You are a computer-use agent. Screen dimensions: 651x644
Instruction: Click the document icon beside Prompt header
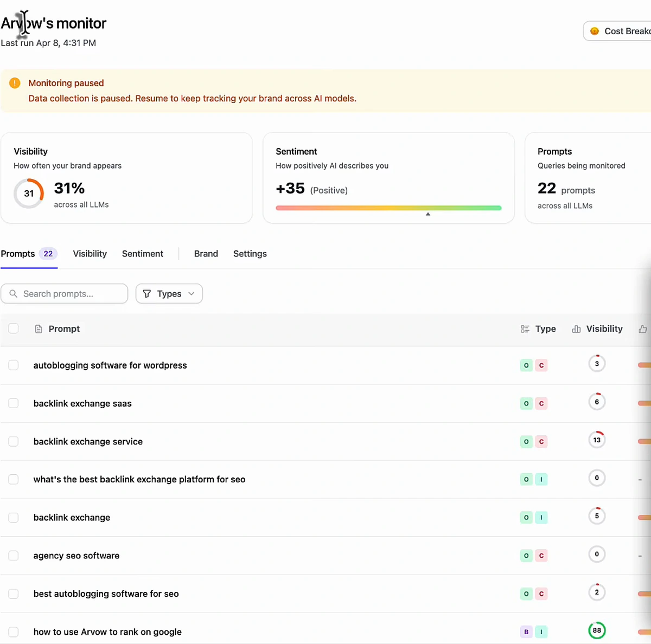click(39, 329)
